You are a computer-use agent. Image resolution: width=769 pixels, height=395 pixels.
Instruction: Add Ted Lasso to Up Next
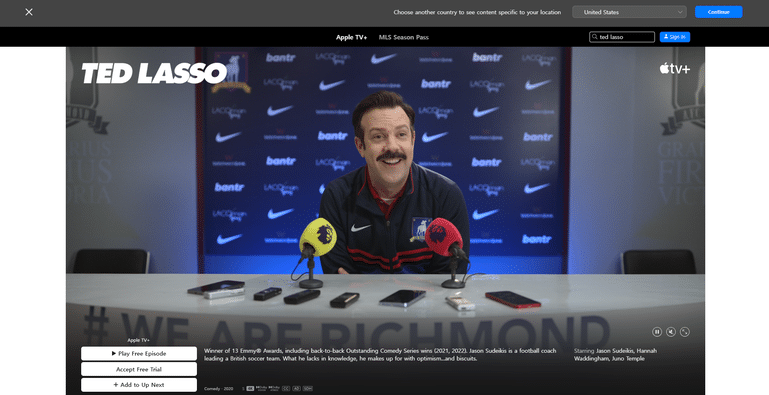139,385
